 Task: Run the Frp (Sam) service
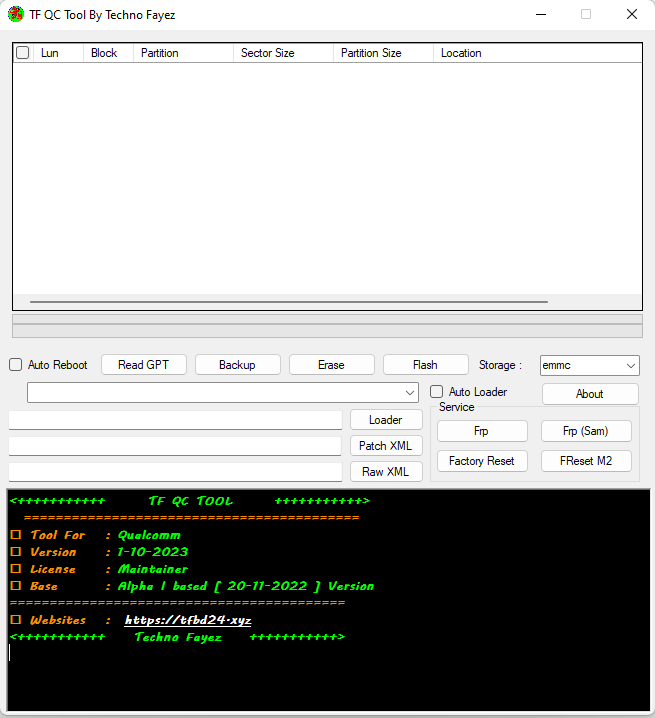[x=586, y=431]
